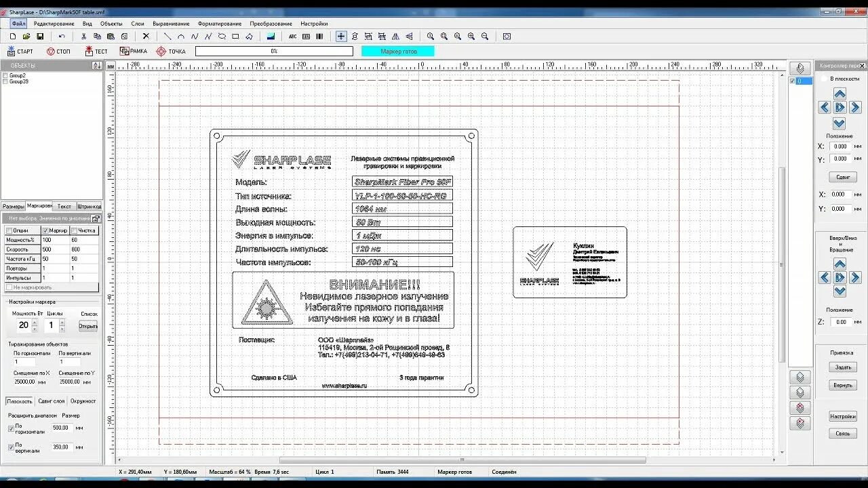The height and width of the screenshot is (488, 868).
Task: Click the horizontal size field showing 500,00
Action: (61, 428)
